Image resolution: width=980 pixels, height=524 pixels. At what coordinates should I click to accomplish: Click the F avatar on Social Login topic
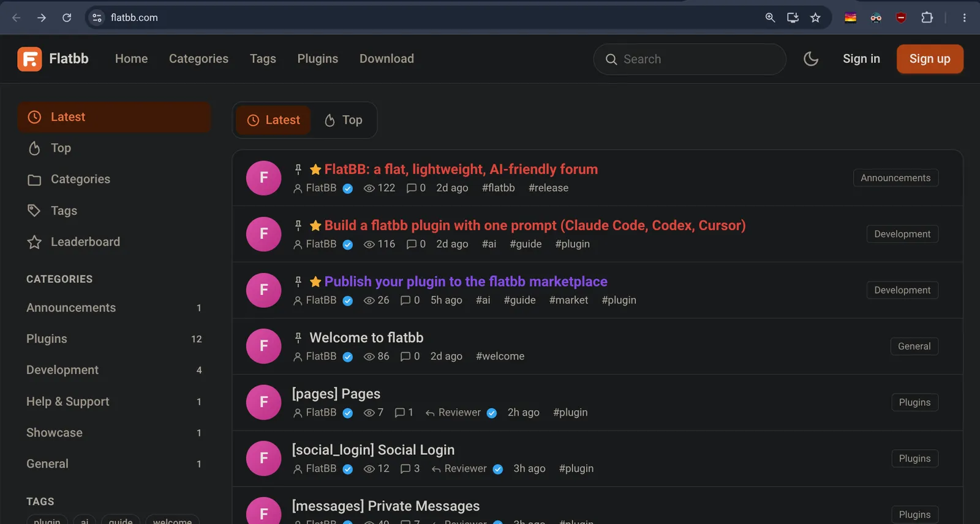[x=263, y=458]
